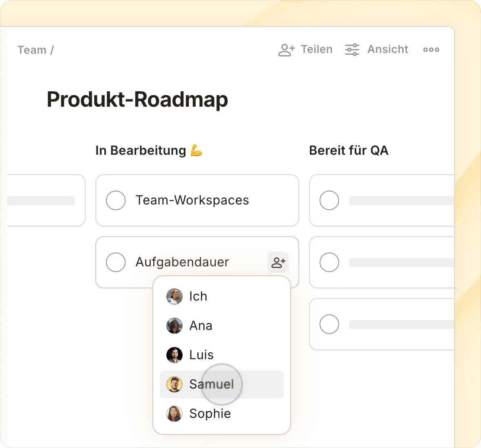Click the Teilen button label
This screenshot has height=448, width=481.
coord(317,49)
